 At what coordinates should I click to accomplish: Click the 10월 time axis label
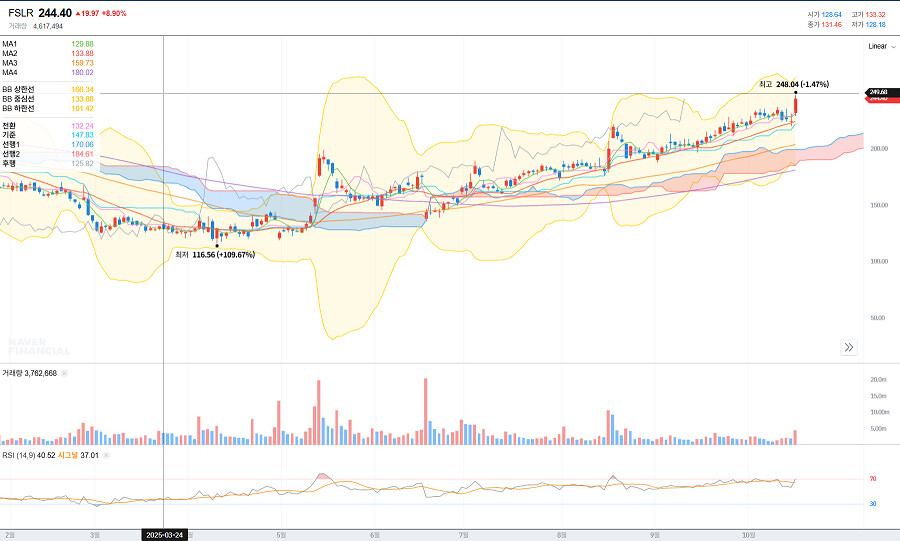[748, 535]
